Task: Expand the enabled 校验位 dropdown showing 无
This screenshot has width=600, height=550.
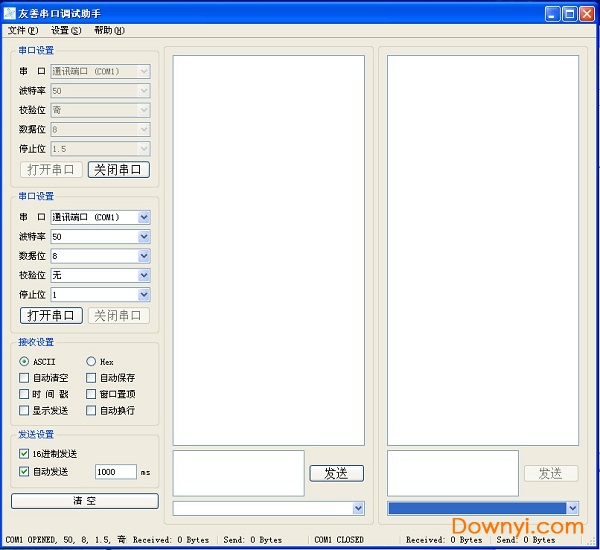Action: [144, 275]
